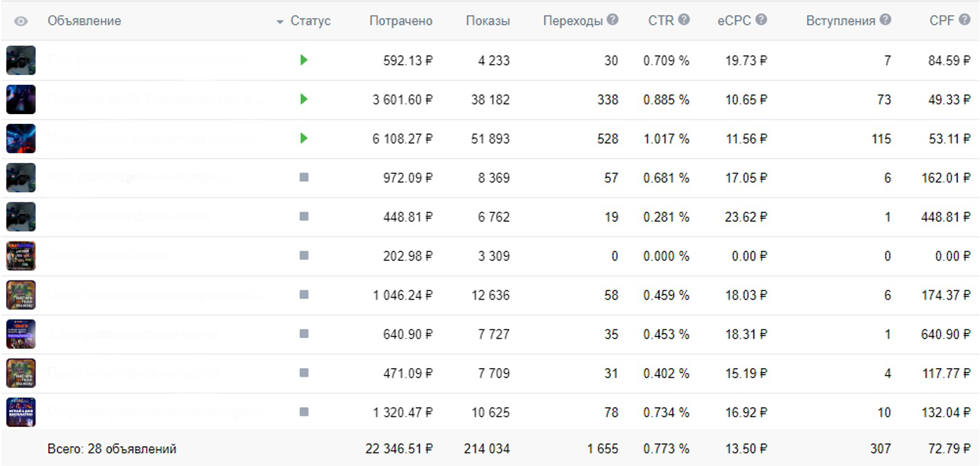Sort table by the Показы column header
980x466 pixels.
pyautogui.click(x=488, y=21)
